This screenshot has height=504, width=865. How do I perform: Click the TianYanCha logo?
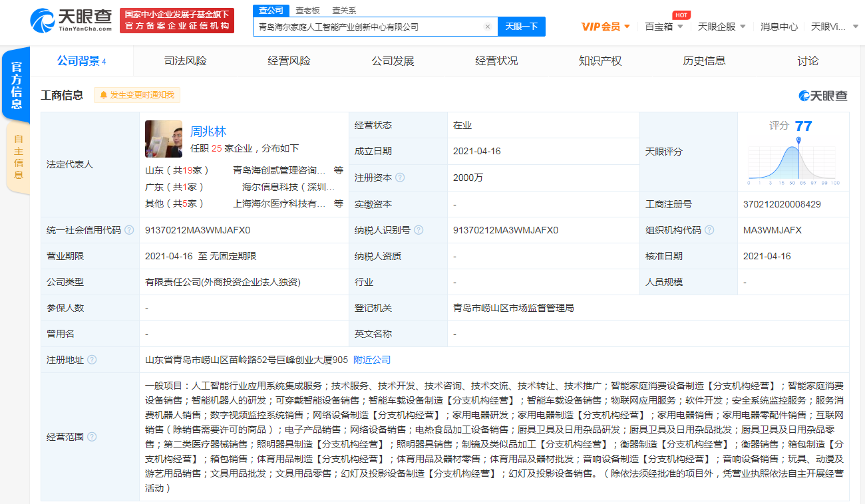click(x=71, y=21)
